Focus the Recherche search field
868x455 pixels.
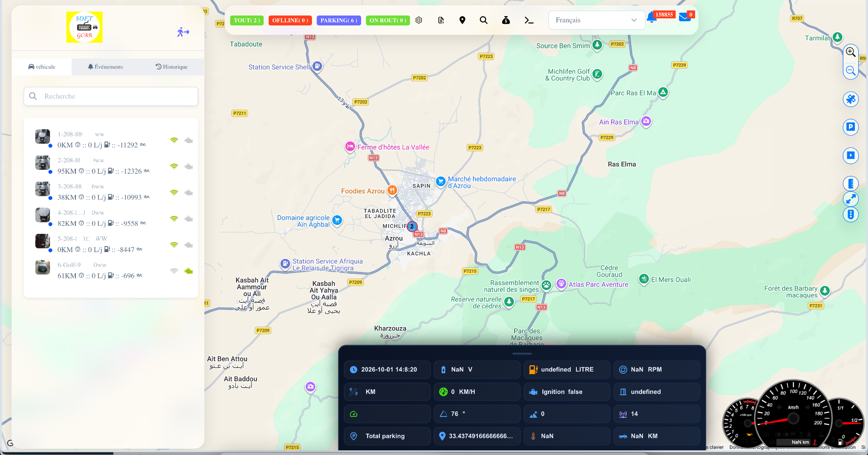pyautogui.click(x=111, y=96)
